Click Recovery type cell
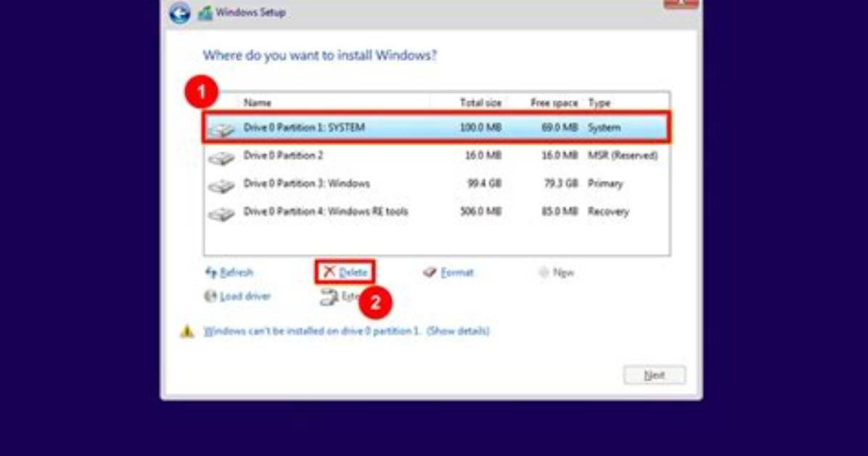Viewport: 868px width, 456px height. [608, 211]
